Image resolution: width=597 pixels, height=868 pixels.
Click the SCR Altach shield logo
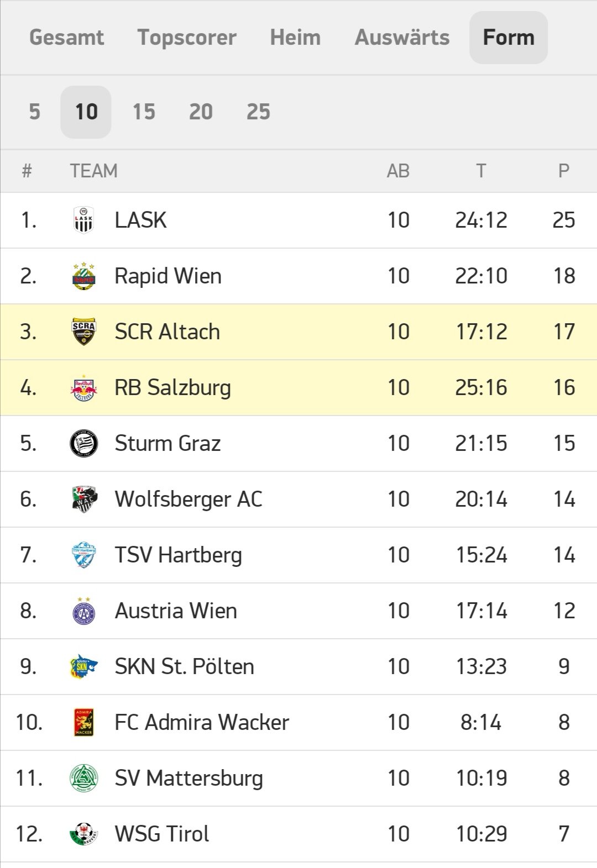click(x=83, y=332)
